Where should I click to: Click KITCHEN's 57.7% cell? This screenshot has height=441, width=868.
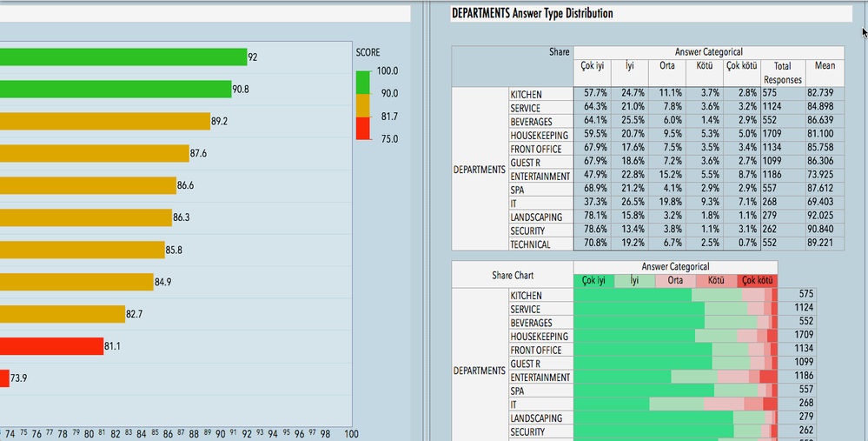pyautogui.click(x=593, y=94)
